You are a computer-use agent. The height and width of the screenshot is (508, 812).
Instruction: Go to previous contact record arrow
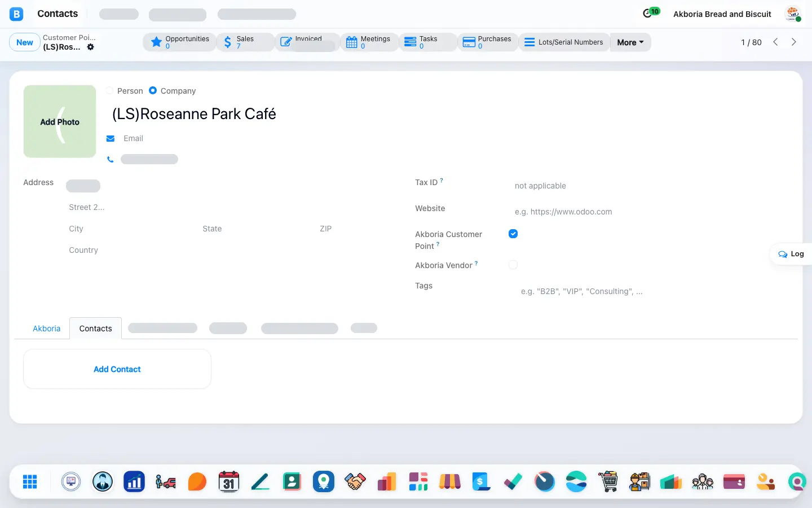[775, 42]
